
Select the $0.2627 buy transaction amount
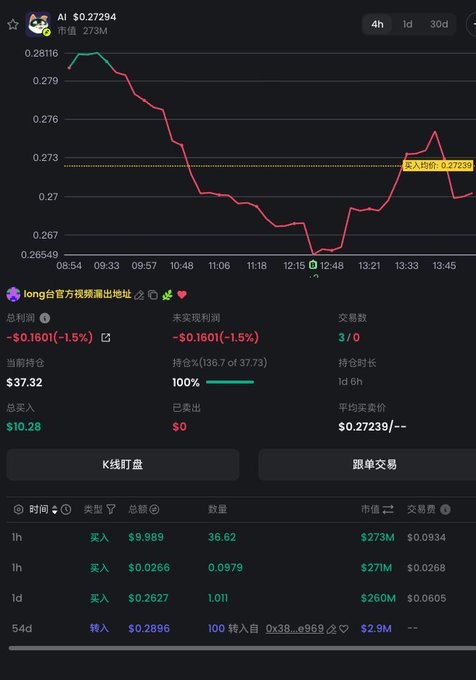click(148, 598)
